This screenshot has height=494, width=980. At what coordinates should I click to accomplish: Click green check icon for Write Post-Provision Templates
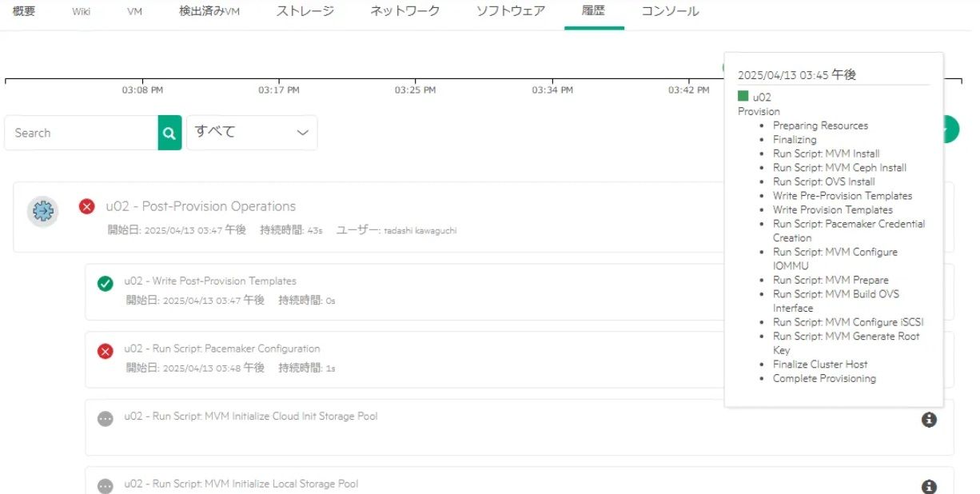pyautogui.click(x=105, y=284)
